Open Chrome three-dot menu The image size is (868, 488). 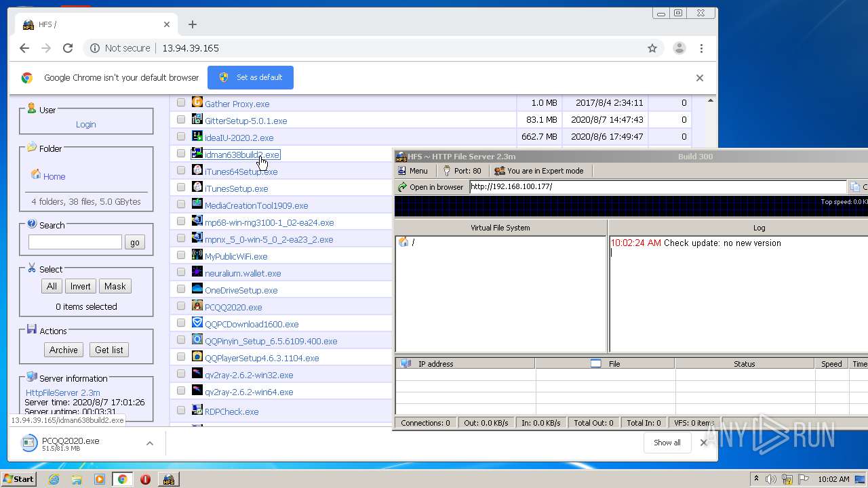[701, 48]
